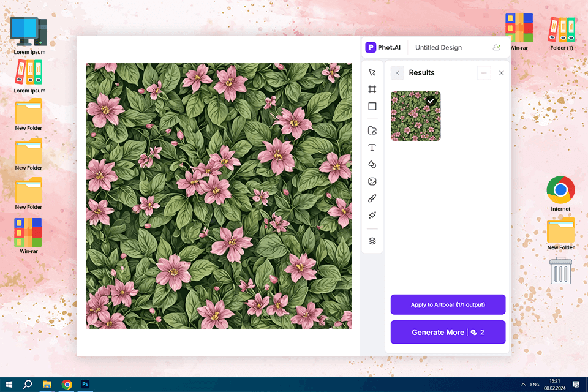588x392 pixels.
Task: Click the cloud save status icon
Action: 497,47
